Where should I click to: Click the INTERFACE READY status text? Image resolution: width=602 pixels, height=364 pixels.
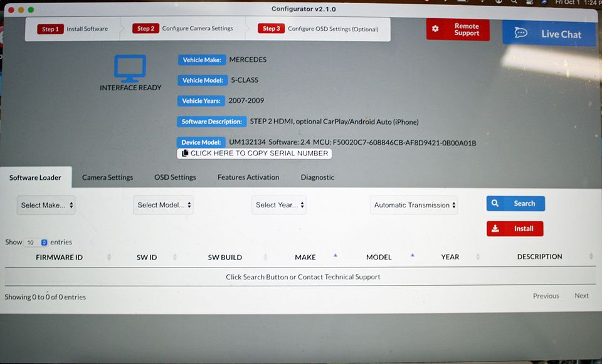[x=130, y=88]
